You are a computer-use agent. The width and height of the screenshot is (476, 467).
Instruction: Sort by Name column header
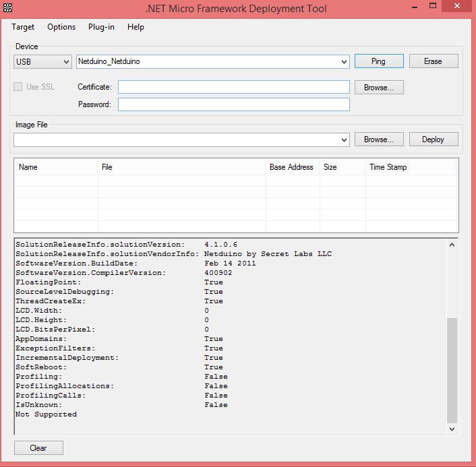click(56, 167)
